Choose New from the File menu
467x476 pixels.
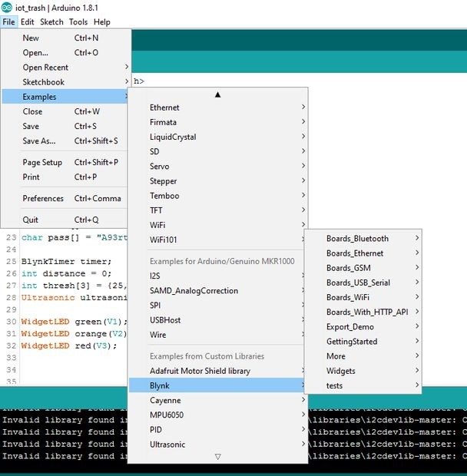pyautogui.click(x=65, y=38)
